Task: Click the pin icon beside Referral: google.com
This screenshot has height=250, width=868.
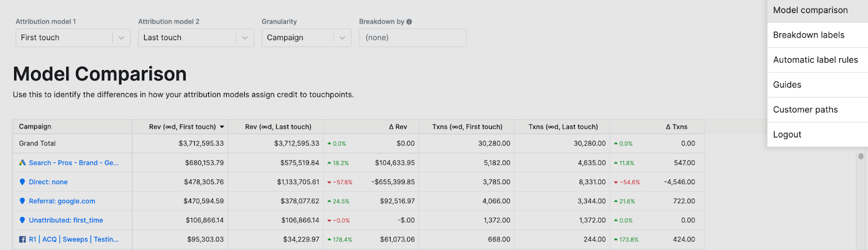Action: click(22, 201)
